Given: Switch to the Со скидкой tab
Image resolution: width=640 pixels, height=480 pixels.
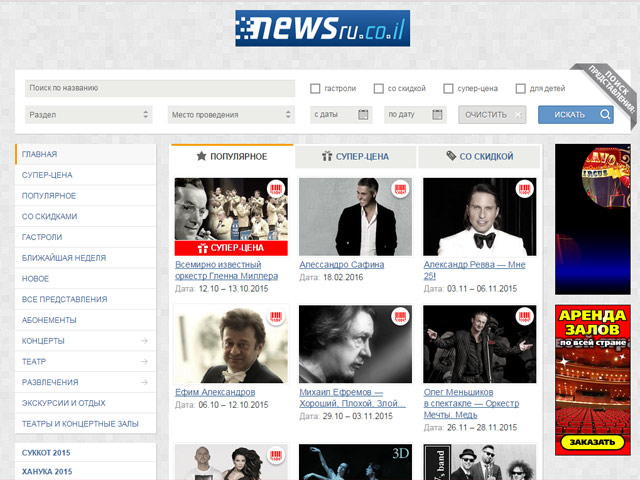Looking at the screenshot, I should coord(480,156).
